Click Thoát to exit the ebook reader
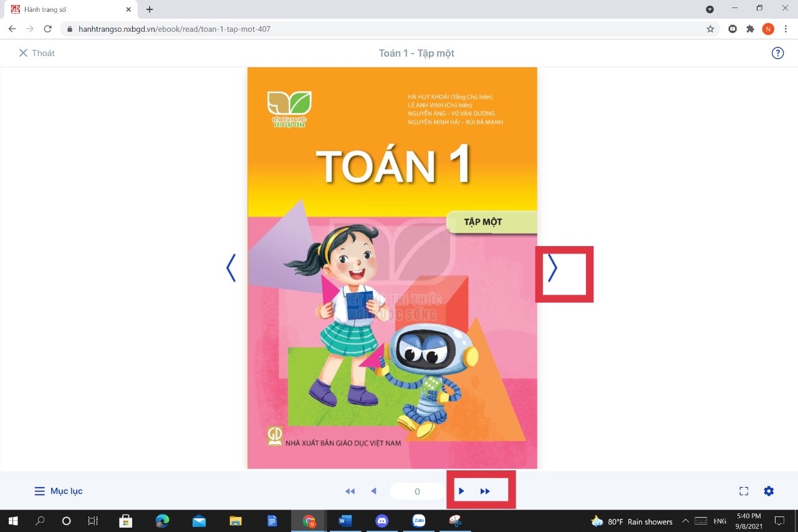Image resolution: width=798 pixels, height=532 pixels. tap(37, 53)
